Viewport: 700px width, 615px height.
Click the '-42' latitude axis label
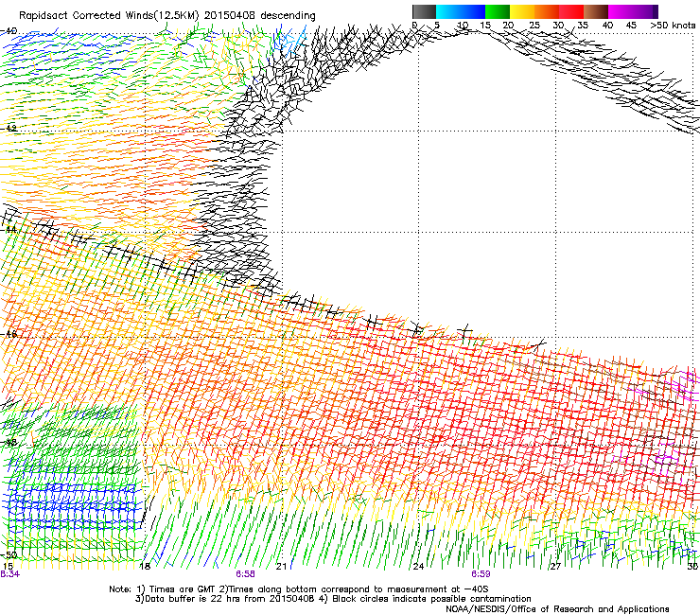click(x=9, y=128)
